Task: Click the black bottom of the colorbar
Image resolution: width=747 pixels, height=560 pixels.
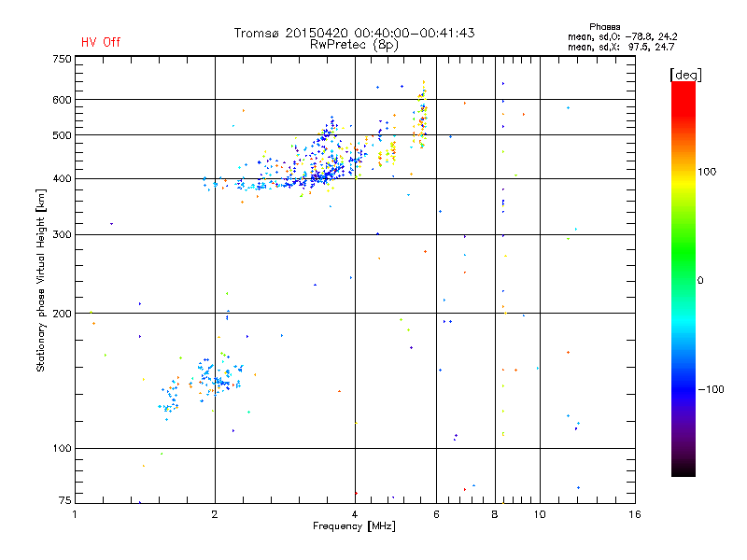Action: point(684,470)
